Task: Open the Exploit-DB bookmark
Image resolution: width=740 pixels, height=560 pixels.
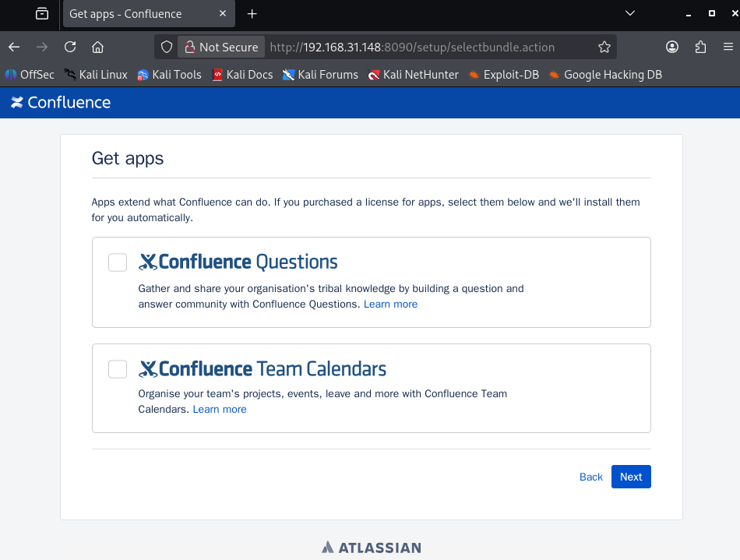Action: point(503,75)
